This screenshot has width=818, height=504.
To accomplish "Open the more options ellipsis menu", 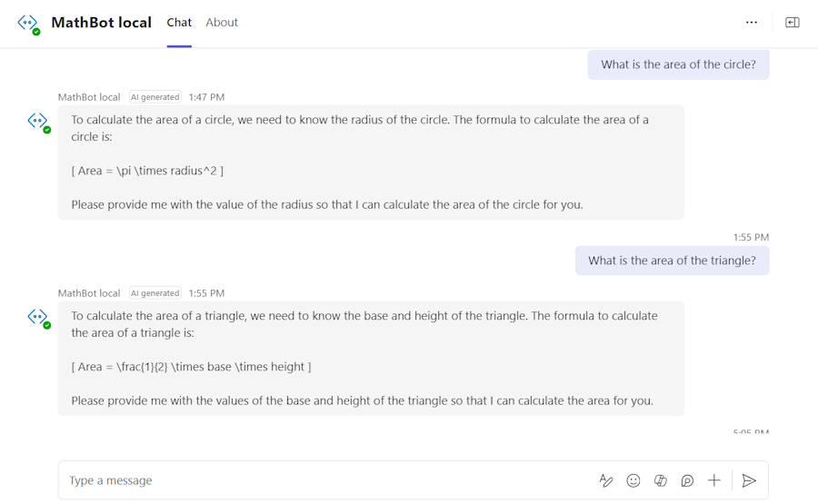I will tap(752, 23).
